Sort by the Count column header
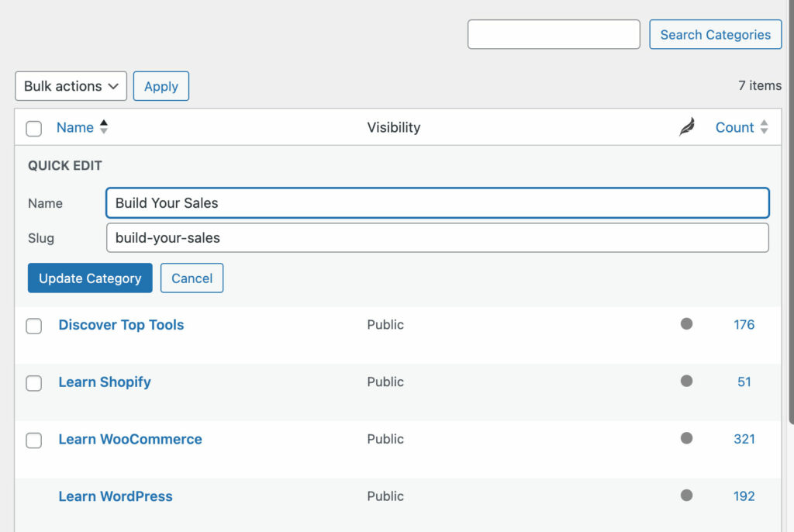Viewport: 794px width, 532px height. pyautogui.click(x=734, y=127)
